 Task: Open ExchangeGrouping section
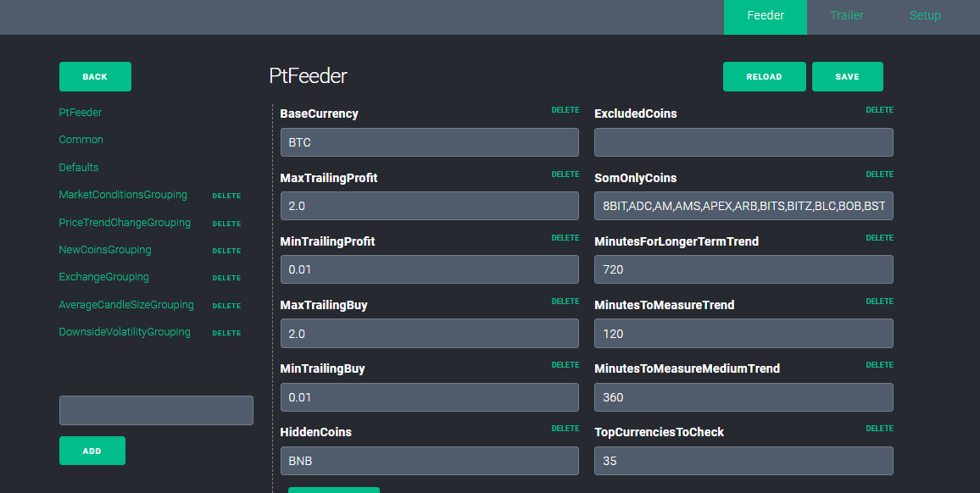point(103,277)
